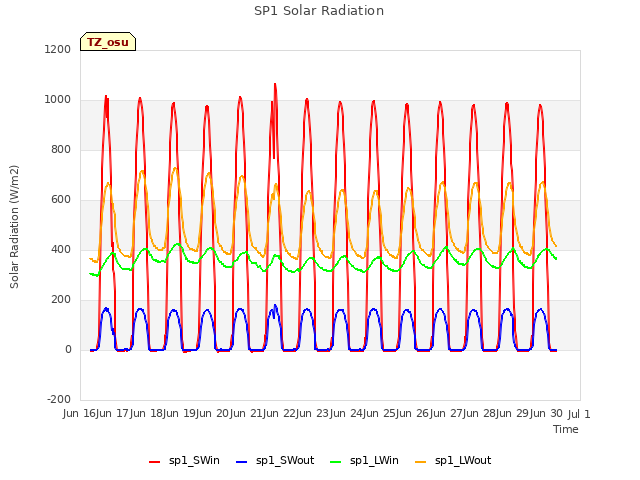This screenshot has width=640, height=480.
Task: Select the sp1_SWin legend label
Action: (x=194, y=460)
